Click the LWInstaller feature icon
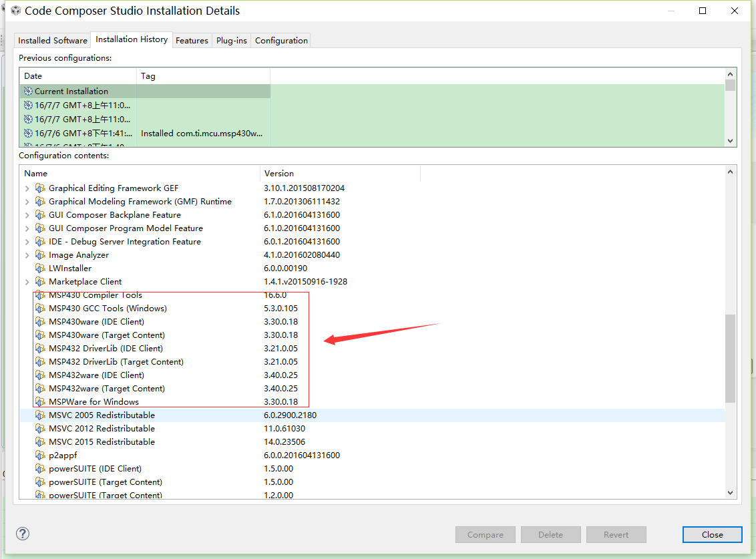 coord(40,268)
